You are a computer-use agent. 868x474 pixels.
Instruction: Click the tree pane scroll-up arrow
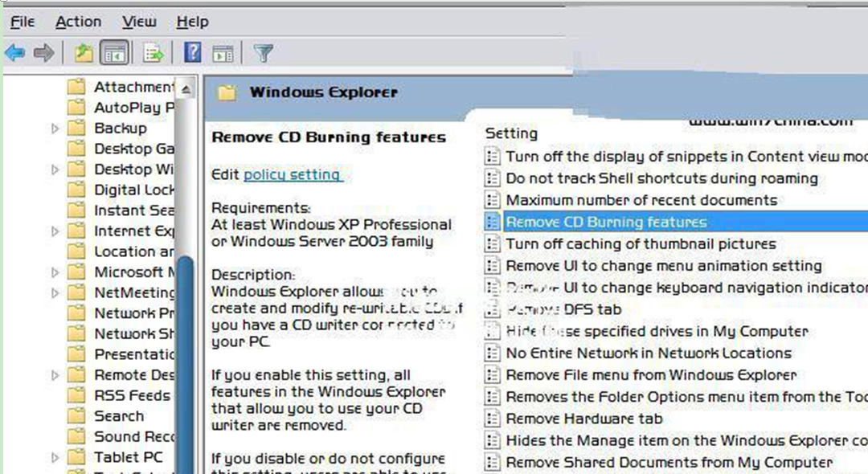pos(186,88)
